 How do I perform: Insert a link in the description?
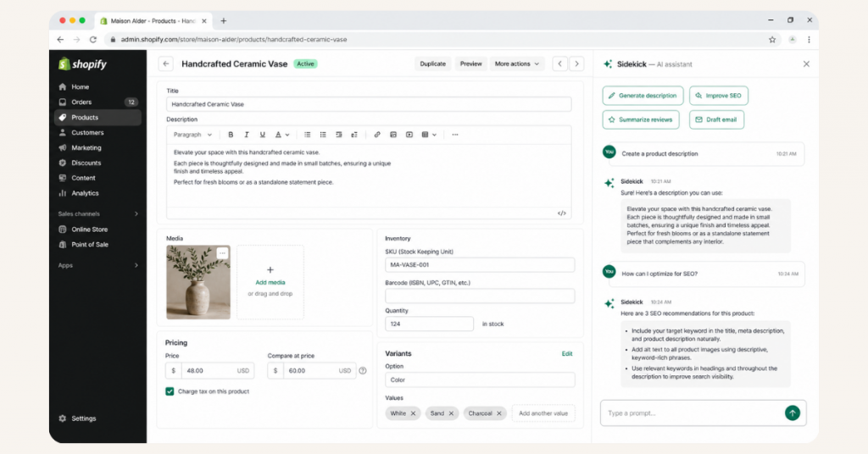pos(377,135)
